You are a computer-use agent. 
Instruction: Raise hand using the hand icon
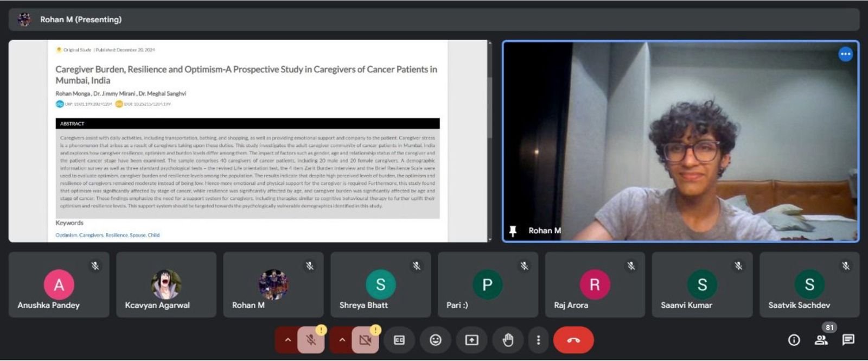[508, 340]
